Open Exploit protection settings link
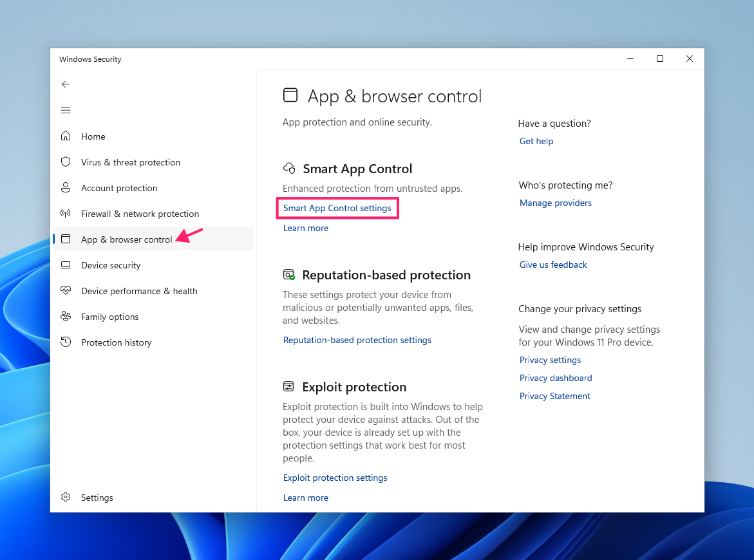This screenshot has height=560, width=754. [x=335, y=478]
